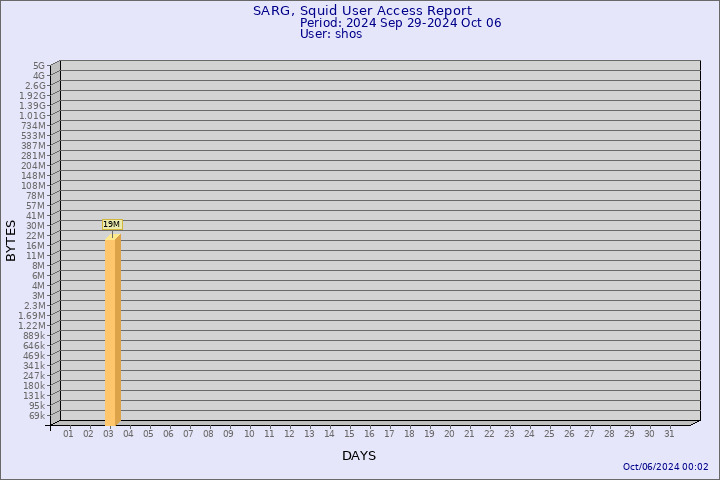The image size is (720, 480).
Task: Click the orange bar for day 03
Action: point(112,330)
